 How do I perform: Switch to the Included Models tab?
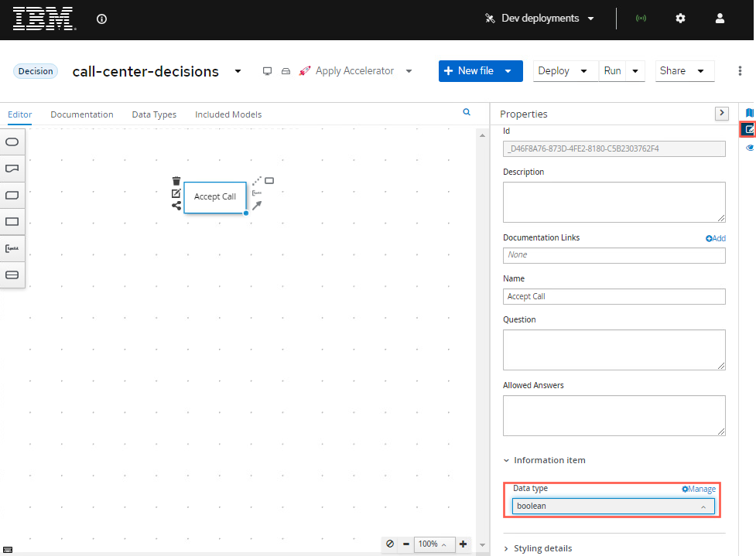click(228, 114)
